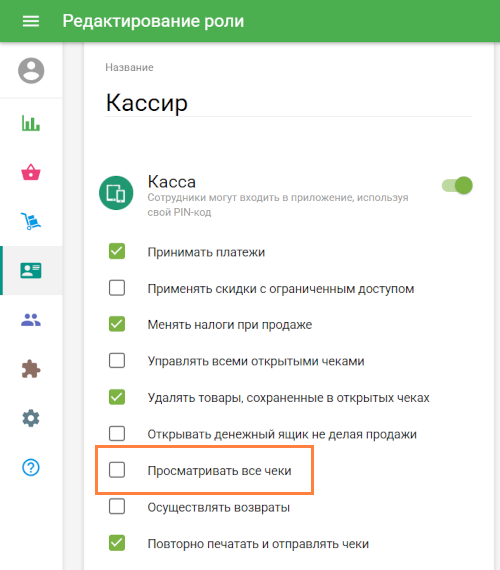The width and height of the screenshot is (500, 570).
Task: Check Управлять всеми открытыми чеками
Action: coord(117,361)
